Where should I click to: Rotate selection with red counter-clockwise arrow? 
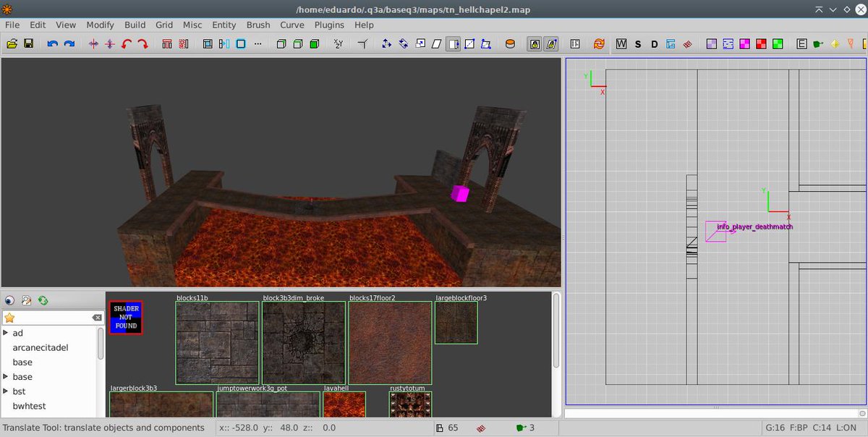point(127,44)
